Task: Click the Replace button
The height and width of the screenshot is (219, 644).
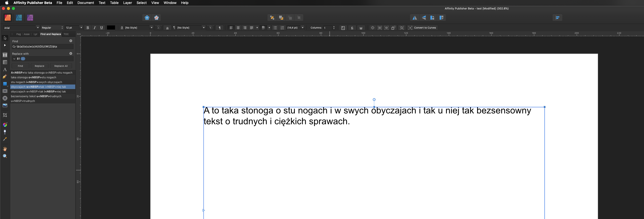Action: [39, 66]
